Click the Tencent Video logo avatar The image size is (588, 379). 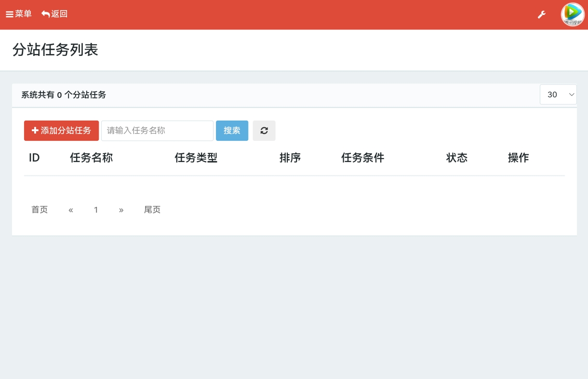[x=573, y=14]
